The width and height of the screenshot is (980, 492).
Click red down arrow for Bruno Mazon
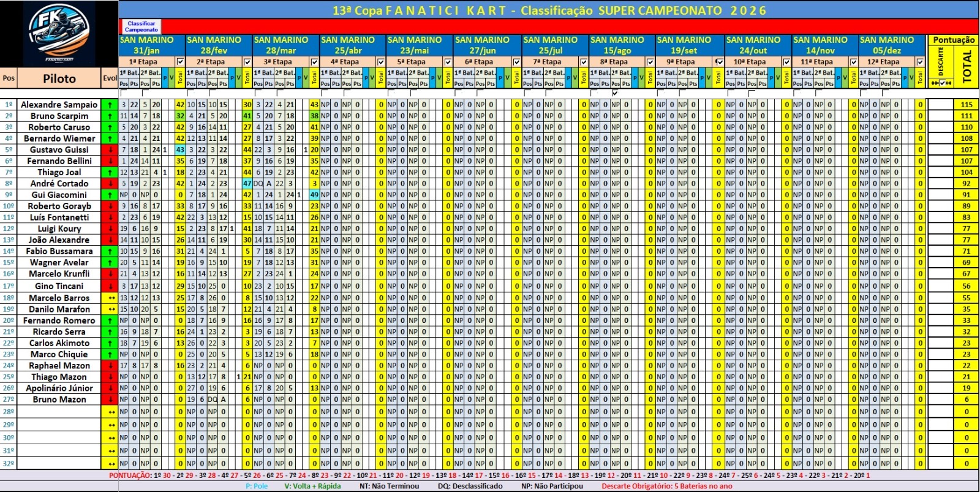pyautogui.click(x=110, y=399)
